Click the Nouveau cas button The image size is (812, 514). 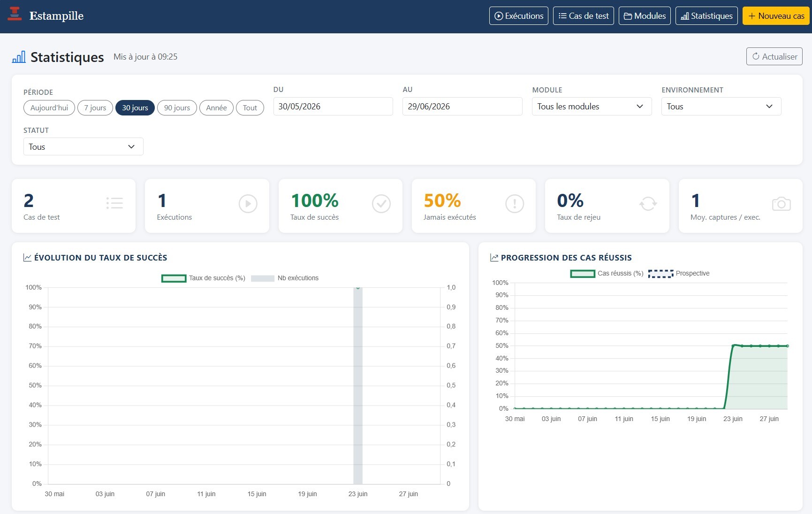pyautogui.click(x=777, y=16)
